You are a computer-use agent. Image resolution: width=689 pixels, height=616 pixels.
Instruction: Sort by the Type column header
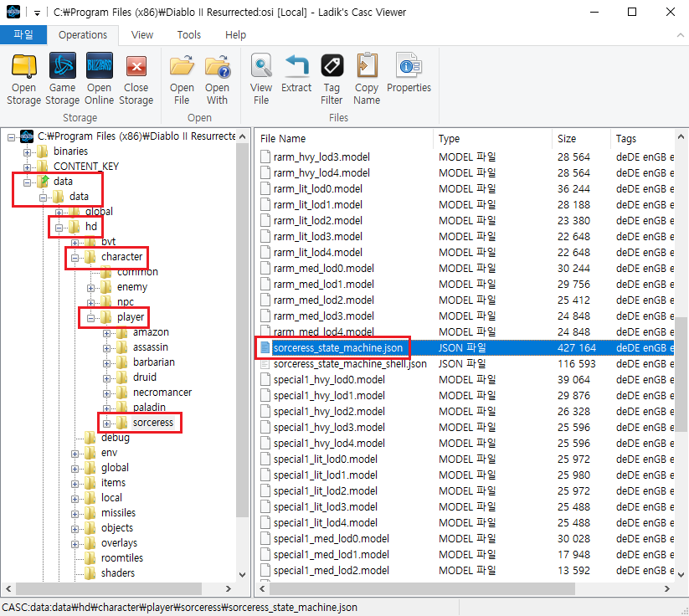pos(493,139)
